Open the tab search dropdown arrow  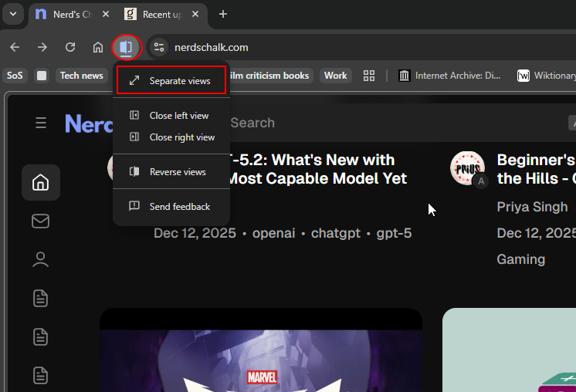click(x=13, y=15)
